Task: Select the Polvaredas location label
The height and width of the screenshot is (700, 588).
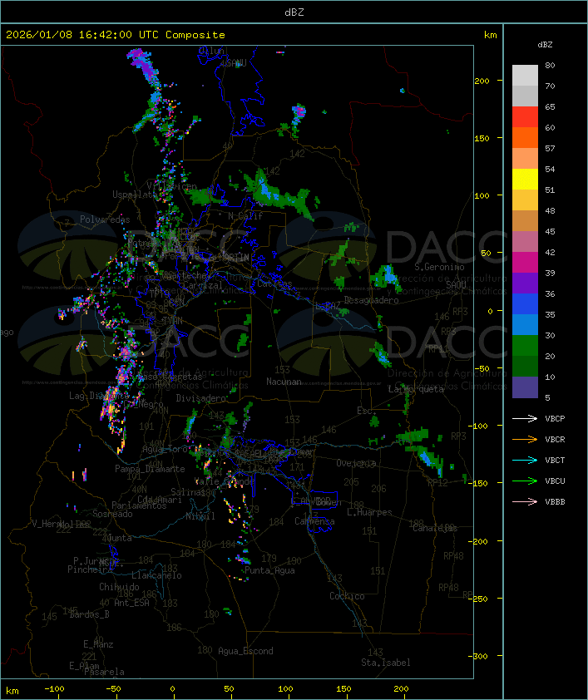Action: click(x=105, y=219)
